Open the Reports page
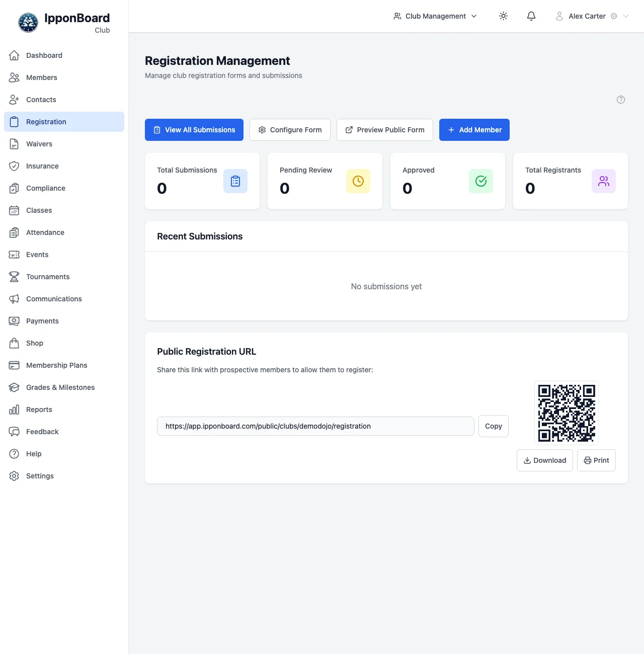The width and height of the screenshot is (644, 654). [64, 410]
